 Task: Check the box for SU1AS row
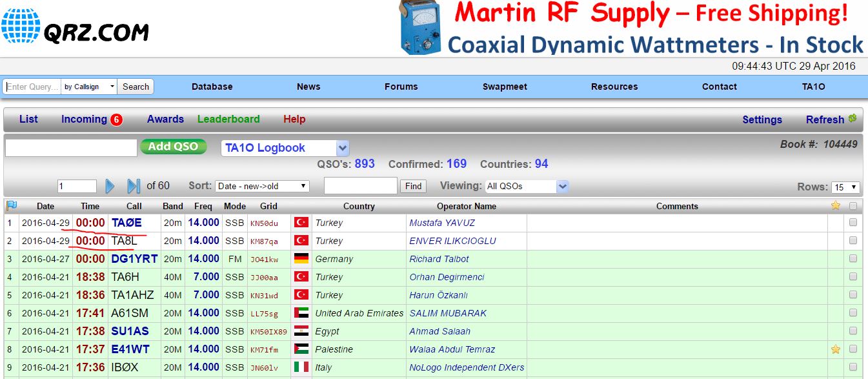[853, 331]
